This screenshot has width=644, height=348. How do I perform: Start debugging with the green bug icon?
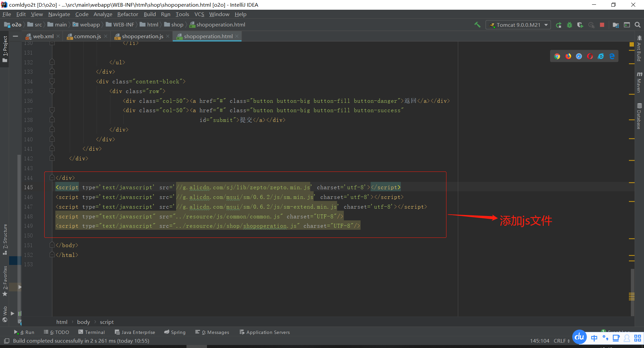[570, 25]
